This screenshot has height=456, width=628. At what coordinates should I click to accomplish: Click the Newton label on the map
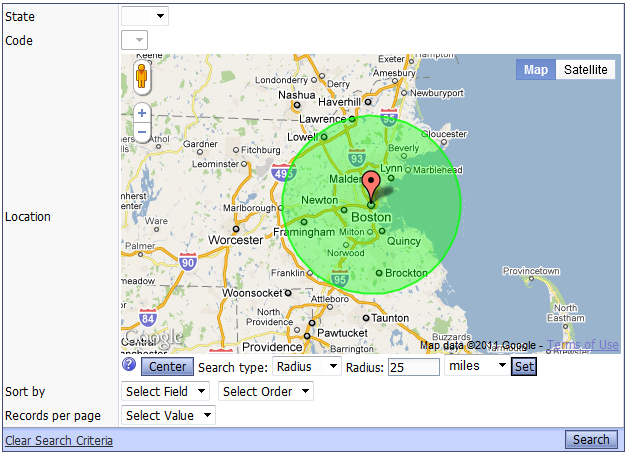point(320,200)
